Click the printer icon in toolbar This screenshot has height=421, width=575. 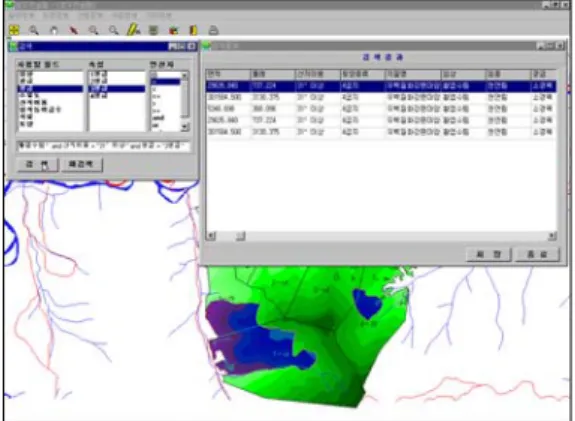click(x=213, y=30)
